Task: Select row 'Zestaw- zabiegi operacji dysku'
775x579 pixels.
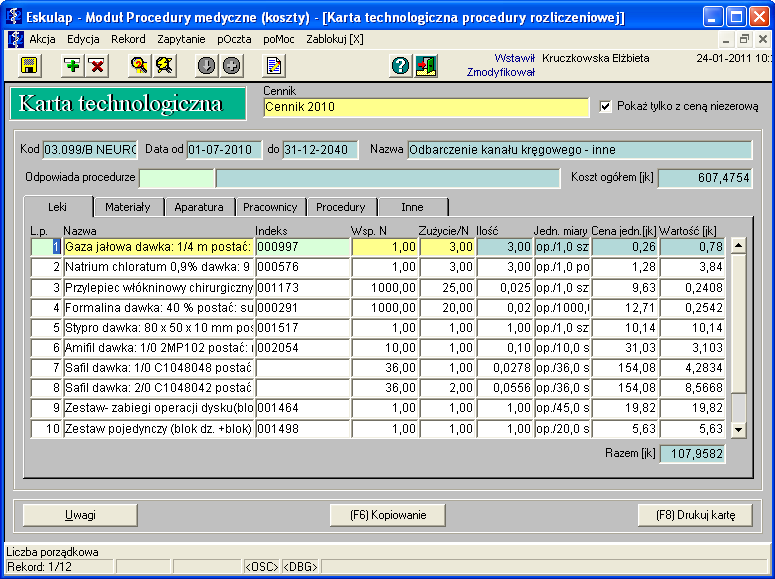Action: [x=378, y=408]
